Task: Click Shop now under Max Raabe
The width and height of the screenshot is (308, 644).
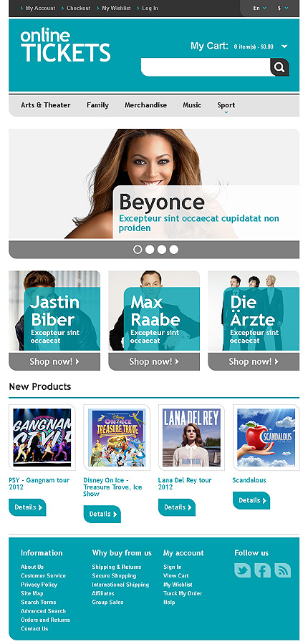Action: (x=154, y=361)
